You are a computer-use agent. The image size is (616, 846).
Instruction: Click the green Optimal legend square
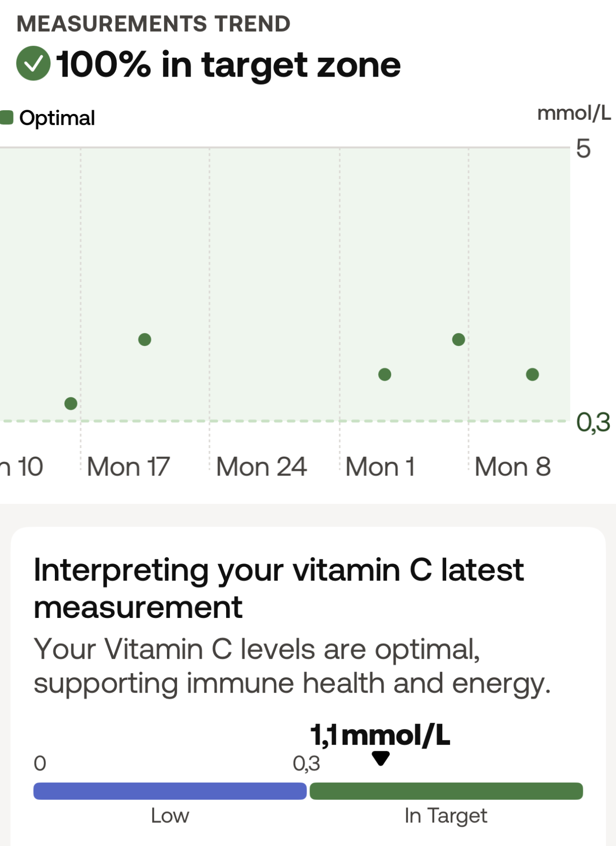[7, 118]
